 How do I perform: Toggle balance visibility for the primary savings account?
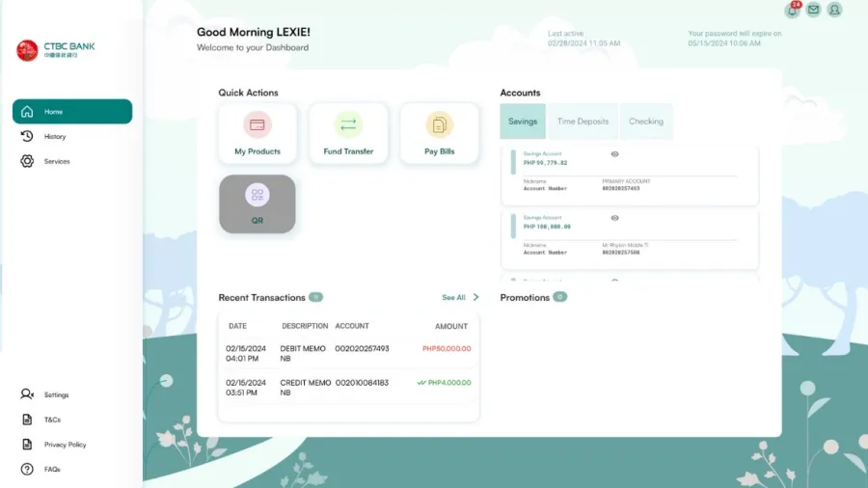[x=614, y=154]
